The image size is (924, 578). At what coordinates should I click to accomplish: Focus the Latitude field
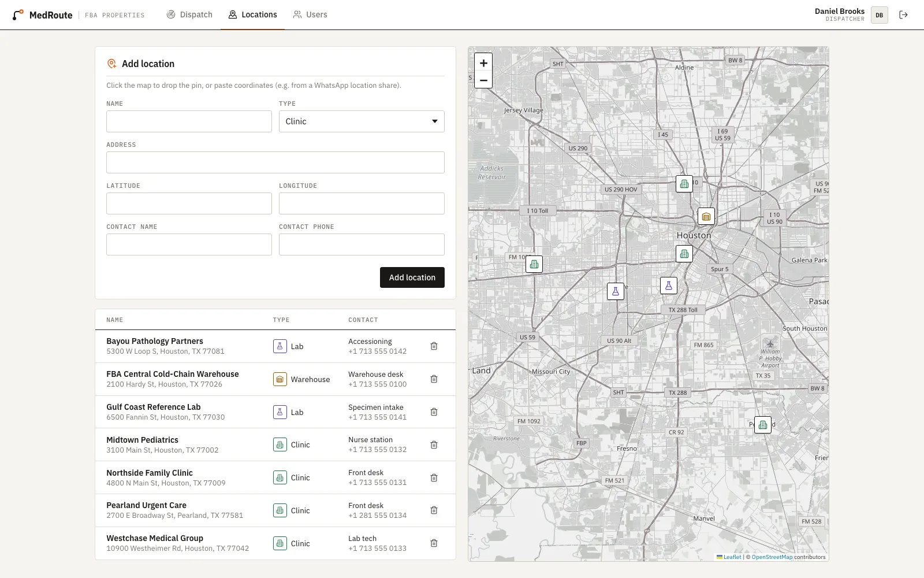[189, 203]
